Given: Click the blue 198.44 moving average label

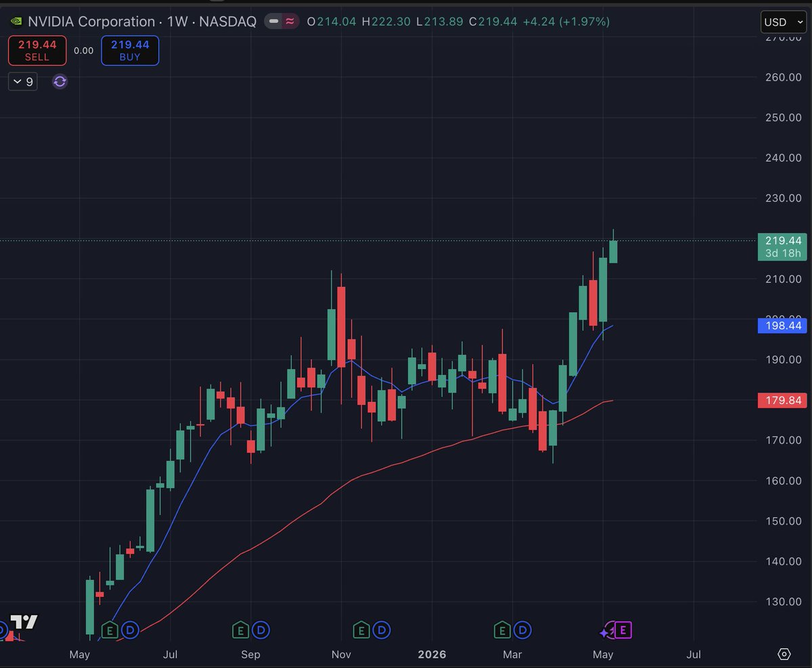Looking at the screenshot, I should (x=784, y=326).
